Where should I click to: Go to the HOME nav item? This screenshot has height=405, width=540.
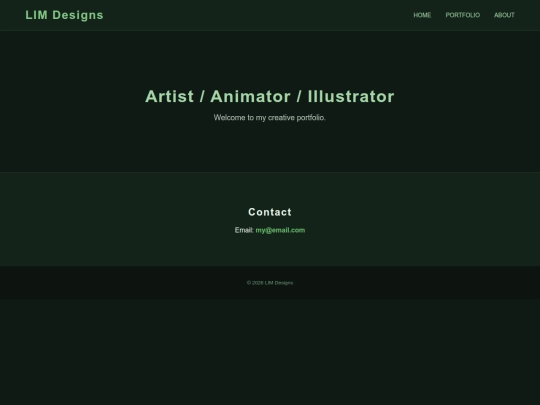click(422, 15)
